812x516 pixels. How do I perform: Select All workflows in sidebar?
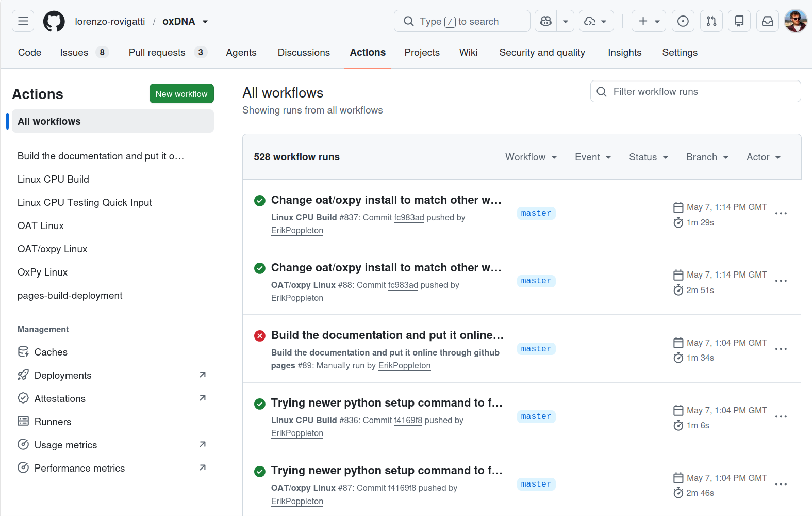click(113, 121)
